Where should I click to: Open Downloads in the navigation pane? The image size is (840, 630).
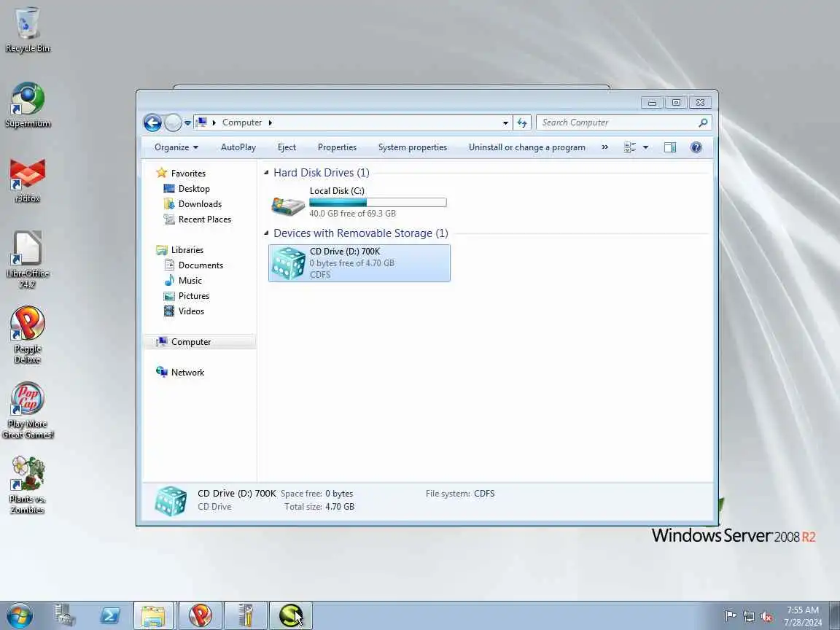coord(200,204)
